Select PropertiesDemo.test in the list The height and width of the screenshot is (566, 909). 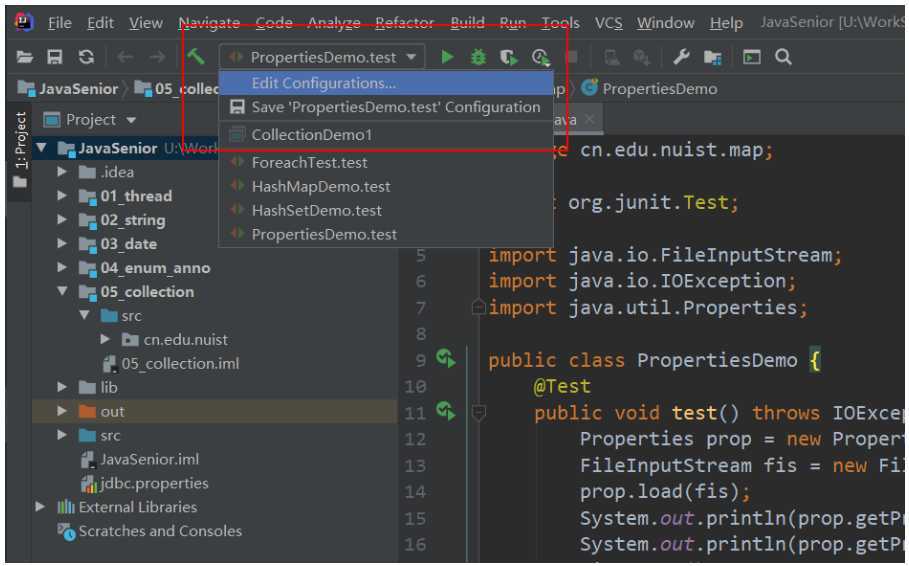click(x=386, y=234)
